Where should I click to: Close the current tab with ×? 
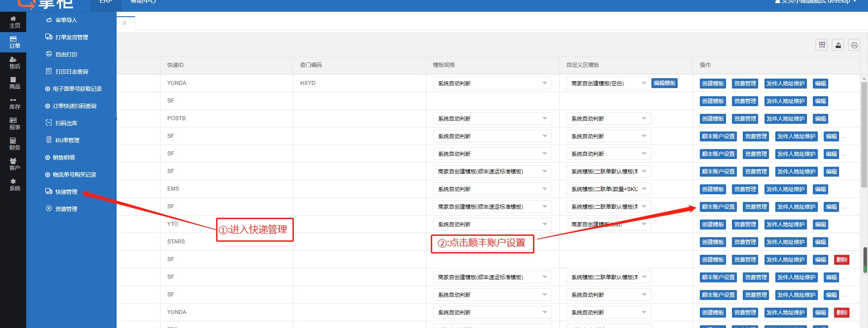coord(124,23)
